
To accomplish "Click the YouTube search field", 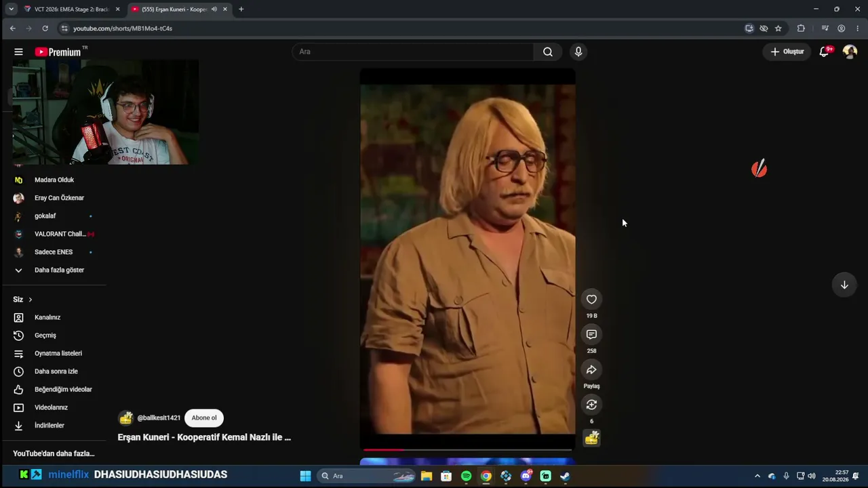I will pos(414,52).
